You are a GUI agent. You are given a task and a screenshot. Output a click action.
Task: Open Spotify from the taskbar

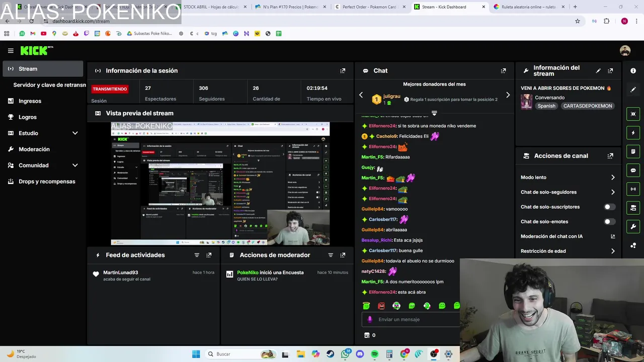[x=374, y=354]
